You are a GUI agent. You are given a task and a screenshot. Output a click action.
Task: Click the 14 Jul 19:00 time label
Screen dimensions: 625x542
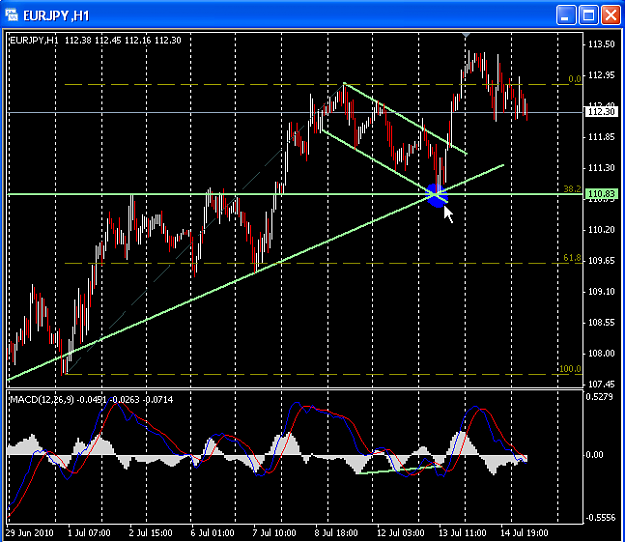tap(525, 533)
